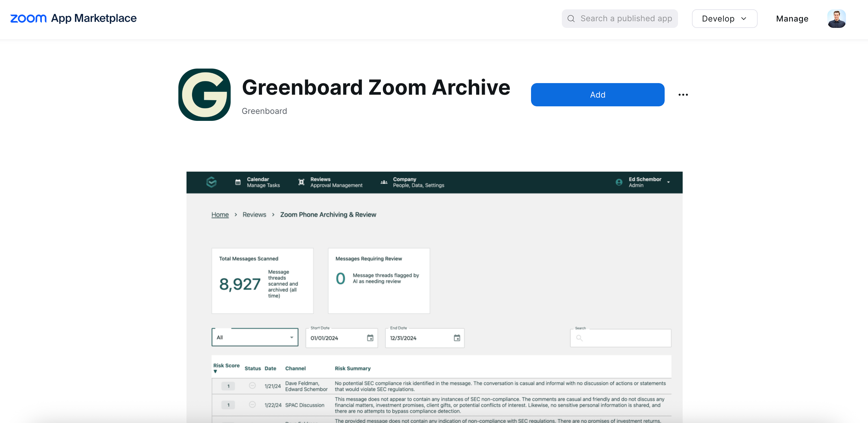Click the Reviews breadcrumb link

tap(254, 214)
